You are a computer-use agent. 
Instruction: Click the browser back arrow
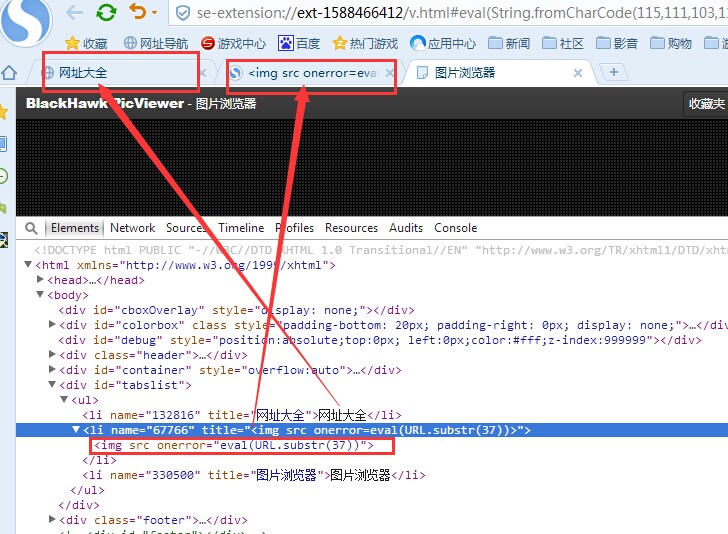[x=74, y=13]
